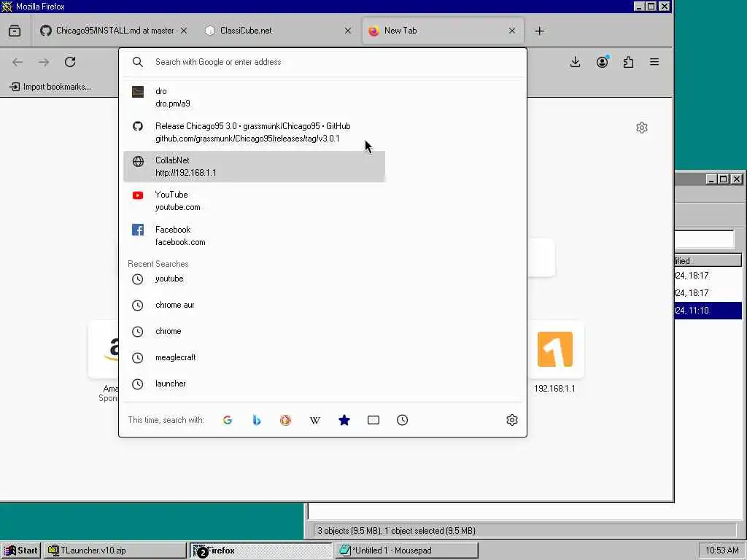Switch to Untitled 1 Mousepad taskbar window
The width and height of the screenshot is (747, 560).
407,550
